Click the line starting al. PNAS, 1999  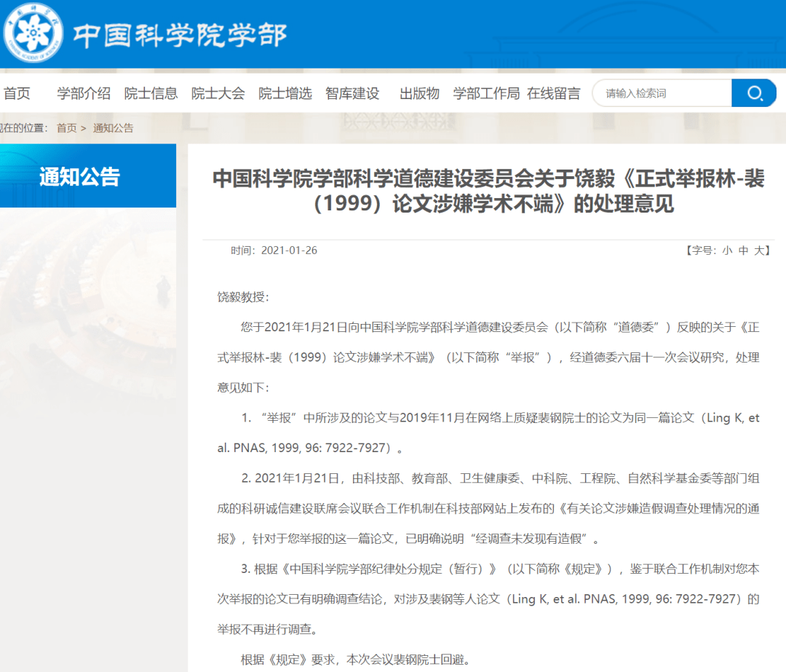pyautogui.click(x=310, y=448)
